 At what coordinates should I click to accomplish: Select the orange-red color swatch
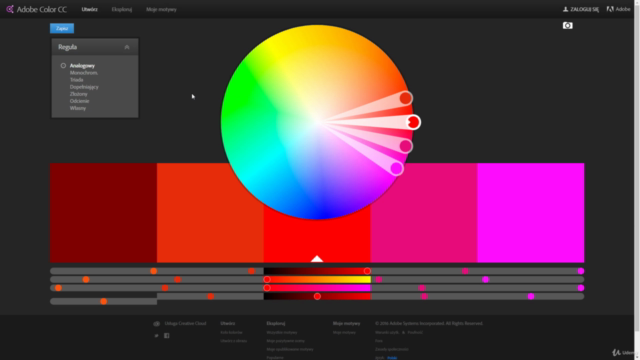click(210, 213)
